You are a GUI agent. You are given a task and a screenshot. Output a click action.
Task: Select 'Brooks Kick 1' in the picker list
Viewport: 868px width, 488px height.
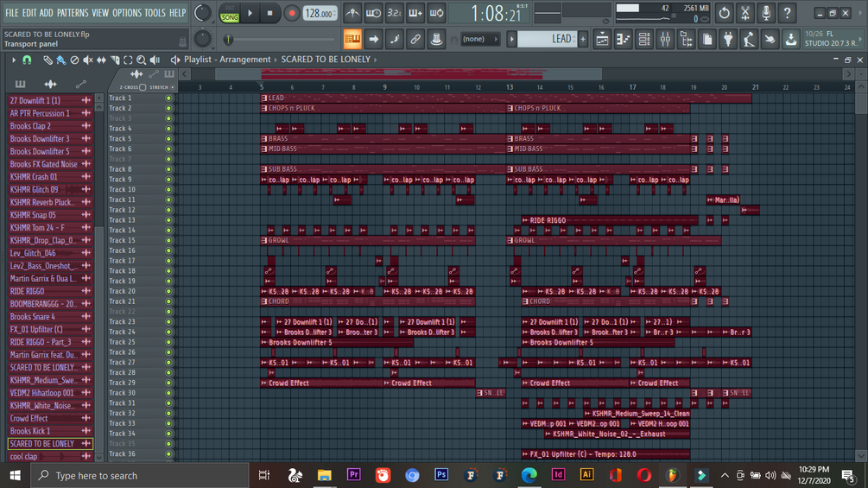click(50, 431)
